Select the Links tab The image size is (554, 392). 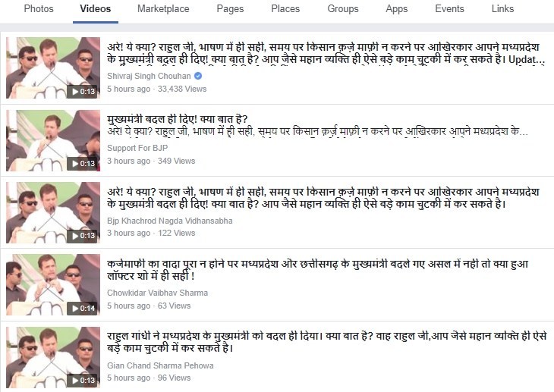(502, 9)
